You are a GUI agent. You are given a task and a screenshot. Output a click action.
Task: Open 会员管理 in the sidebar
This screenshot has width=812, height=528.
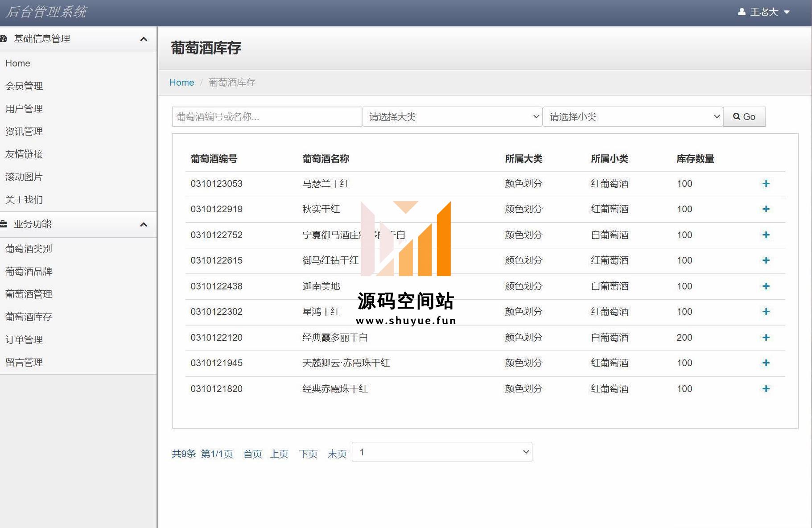[x=24, y=86]
